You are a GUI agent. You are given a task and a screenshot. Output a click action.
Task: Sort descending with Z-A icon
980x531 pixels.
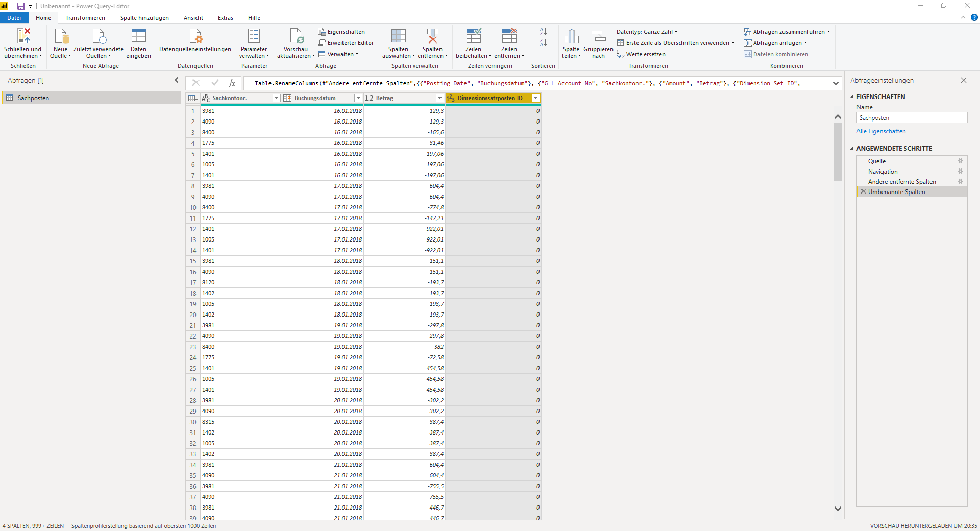(543, 43)
